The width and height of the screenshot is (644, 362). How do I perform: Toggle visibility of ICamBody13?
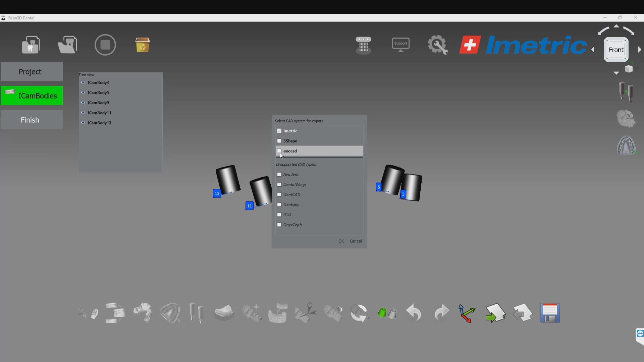click(83, 123)
